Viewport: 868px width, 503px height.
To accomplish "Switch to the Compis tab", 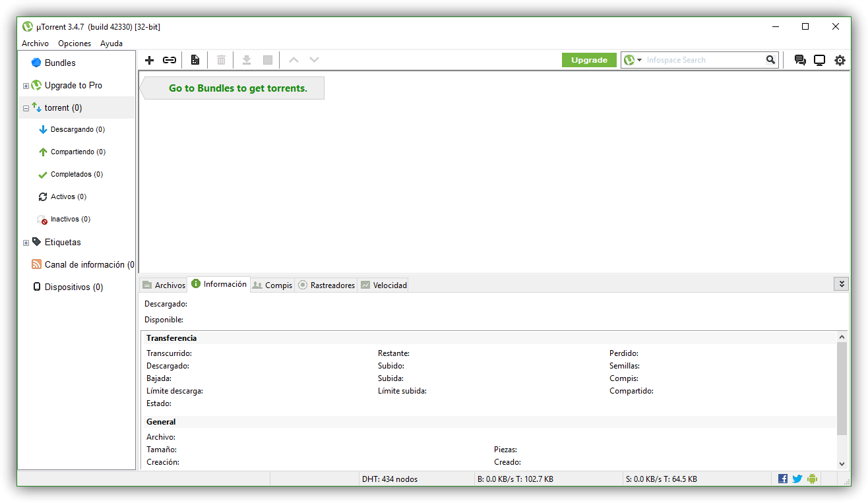I will pos(272,285).
